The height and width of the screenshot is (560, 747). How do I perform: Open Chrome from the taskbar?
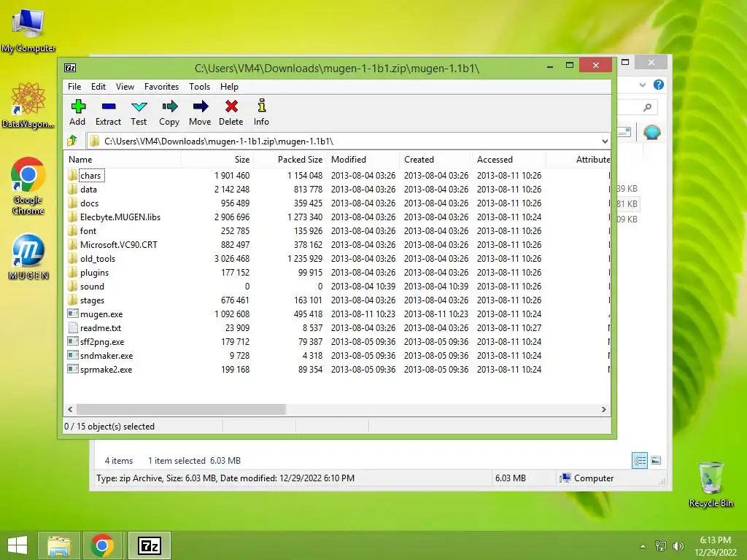click(102, 545)
